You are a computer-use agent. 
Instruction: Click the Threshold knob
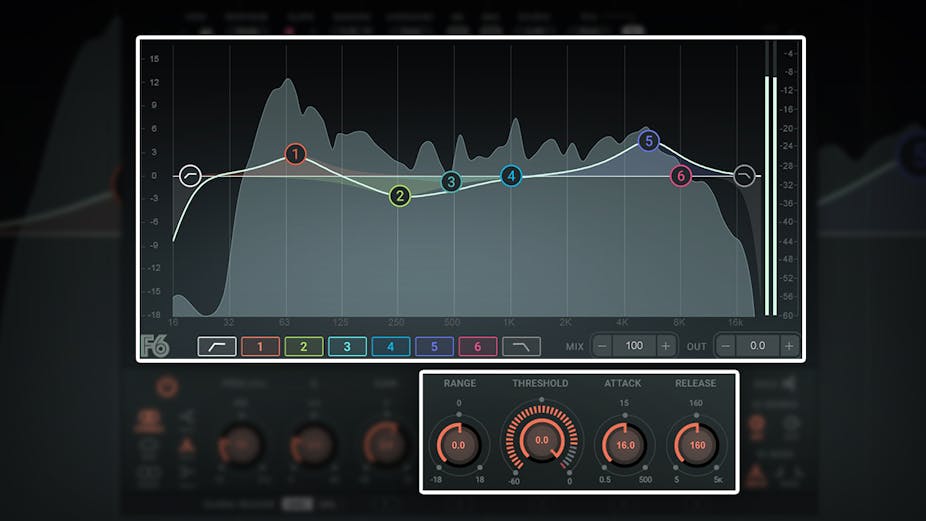(541, 440)
